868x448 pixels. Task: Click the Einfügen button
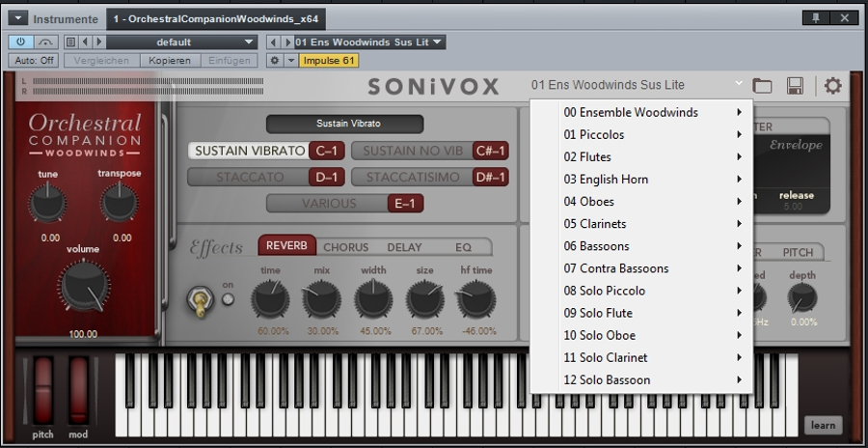click(230, 61)
